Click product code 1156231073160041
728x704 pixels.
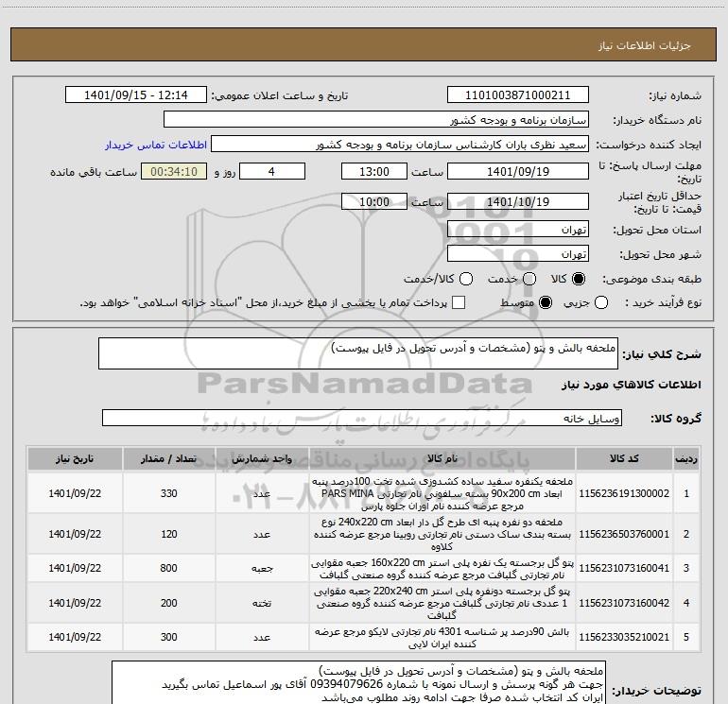click(x=624, y=568)
